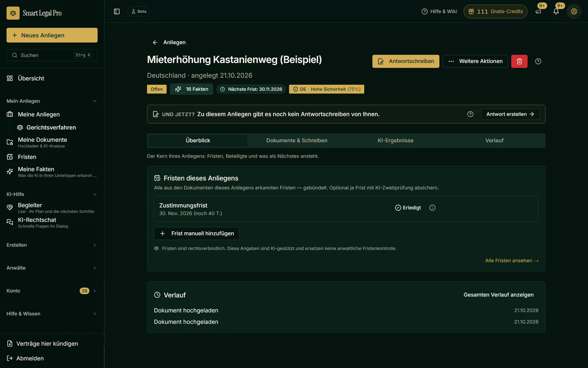Click the Zustimmungsfrist deadline title
The width and height of the screenshot is (588, 368).
(x=183, y=205)
